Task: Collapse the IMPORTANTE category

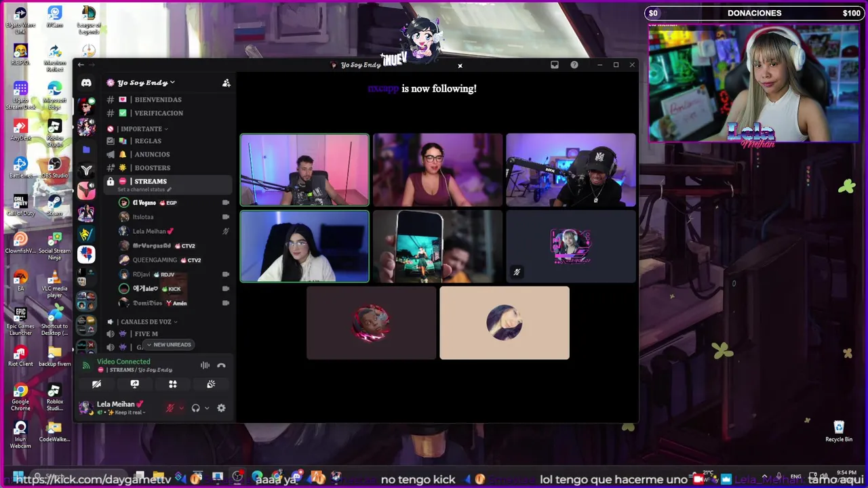Action: point(142,129)
